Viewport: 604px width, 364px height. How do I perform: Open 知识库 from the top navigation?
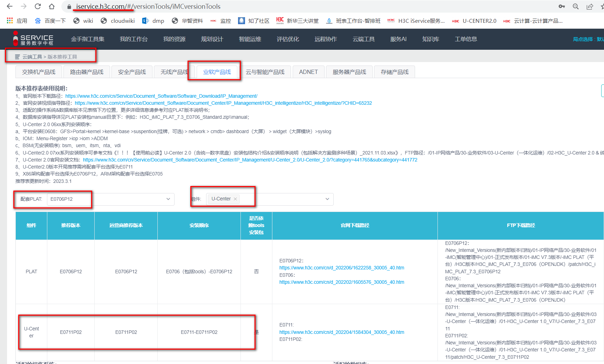click(x=431, y=39)
